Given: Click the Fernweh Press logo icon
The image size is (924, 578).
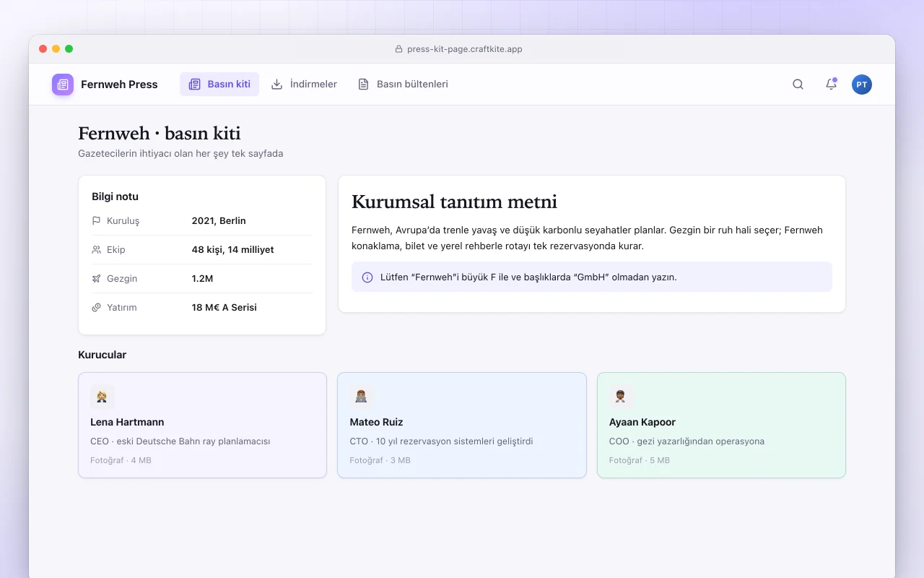Looking at the screenshot, I should click(63, 85).
